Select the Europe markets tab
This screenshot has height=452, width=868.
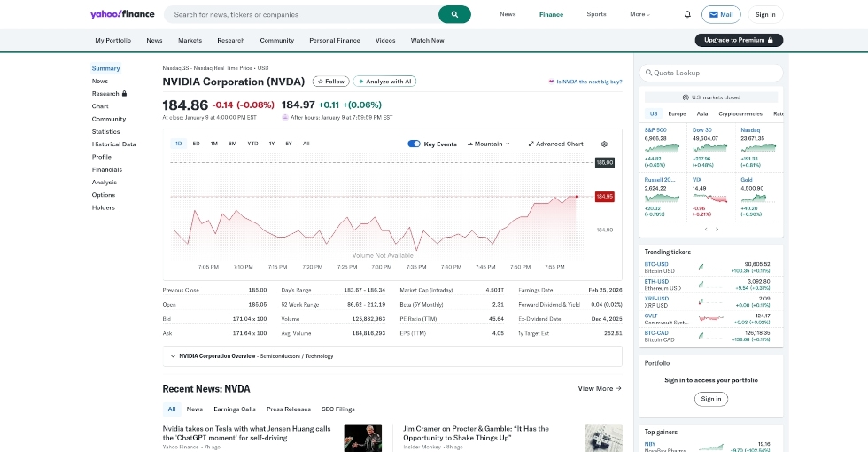[677, 113]
